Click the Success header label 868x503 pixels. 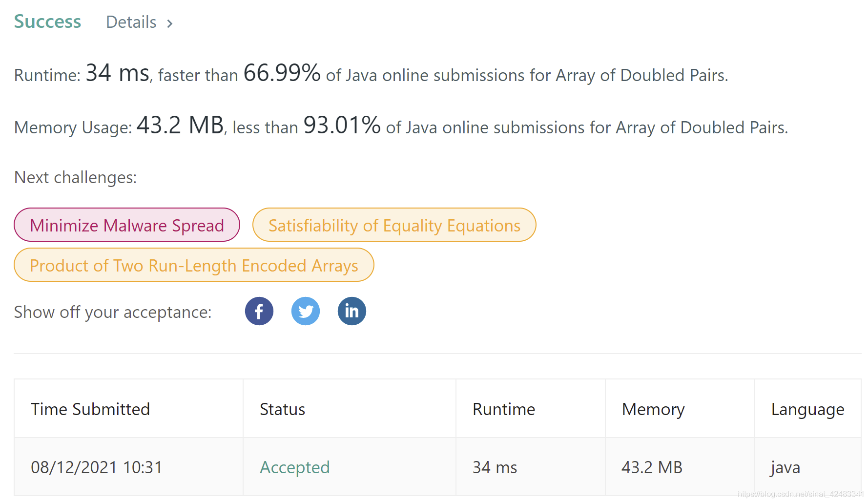pos(47,21)
